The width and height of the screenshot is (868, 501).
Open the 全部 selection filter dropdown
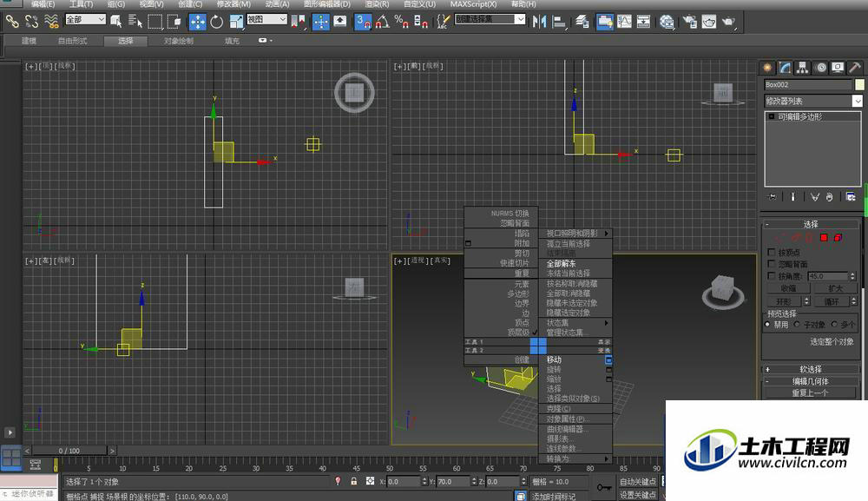point(85,19)
